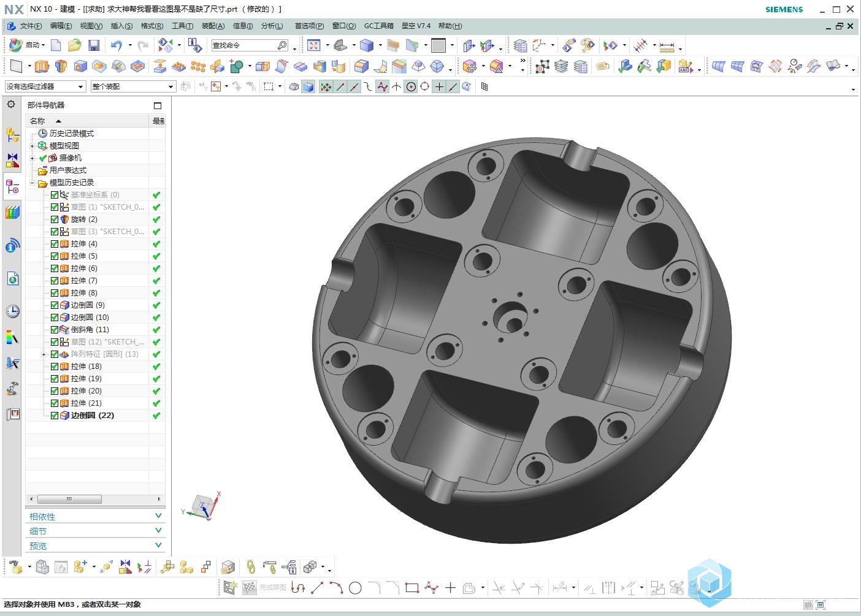
Task: Open the Edit Object Display palette icon
Action: (587, 45)
